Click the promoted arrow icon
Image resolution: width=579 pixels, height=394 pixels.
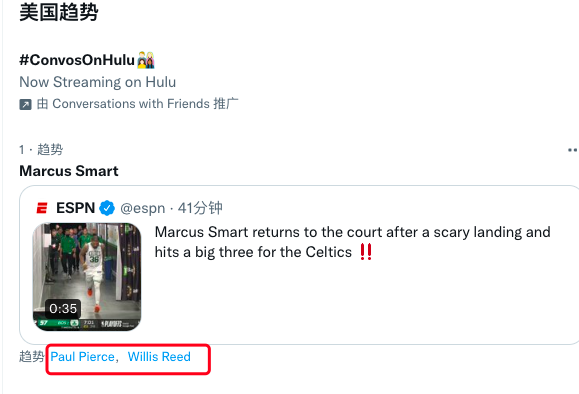pos(25,105)
